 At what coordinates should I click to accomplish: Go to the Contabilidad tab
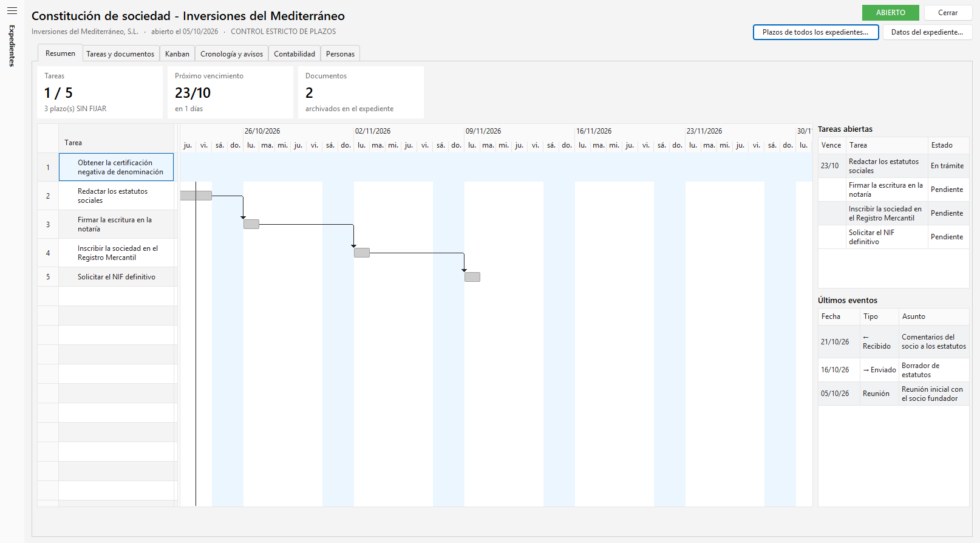pyautogui.click(x=294, y=54)
